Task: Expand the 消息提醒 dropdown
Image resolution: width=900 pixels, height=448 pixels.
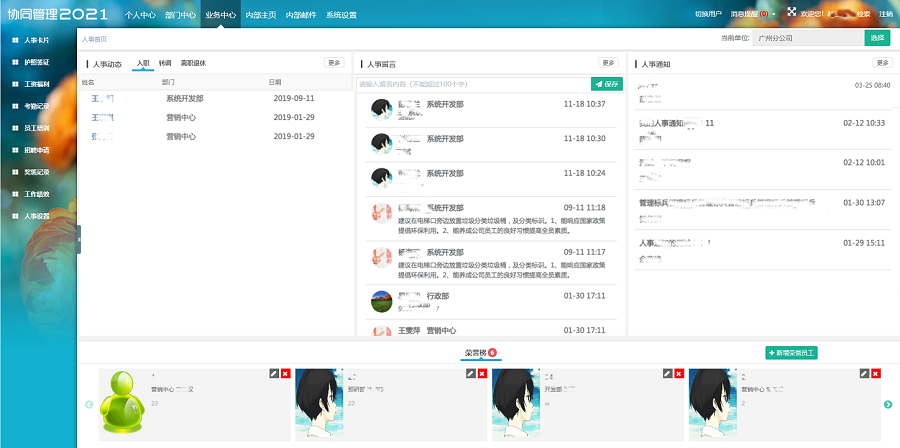Action: pos(752,14)
